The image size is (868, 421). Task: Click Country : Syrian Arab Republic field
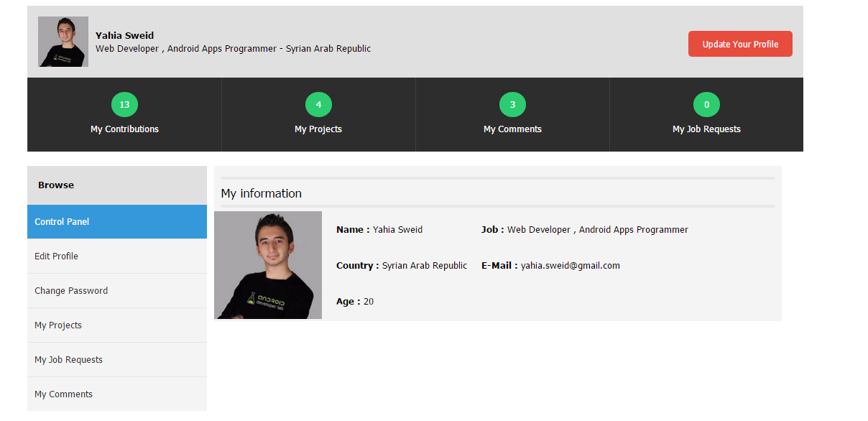402,266
